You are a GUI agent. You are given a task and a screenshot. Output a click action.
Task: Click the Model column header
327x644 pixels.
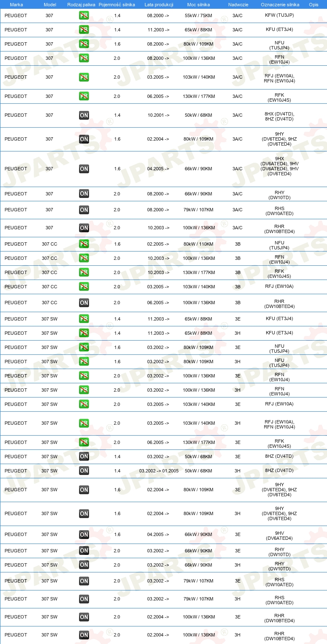(50, 4)
